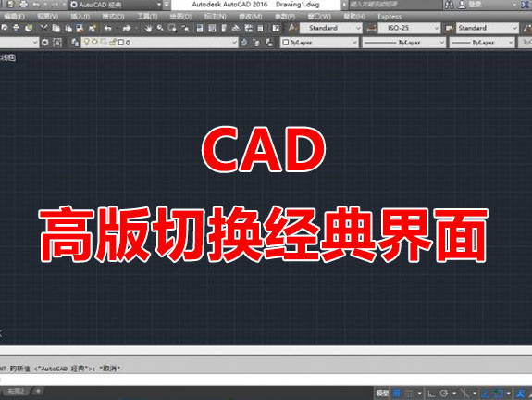Open the layer list dropdown showing layer 0

tap(159, 43)
